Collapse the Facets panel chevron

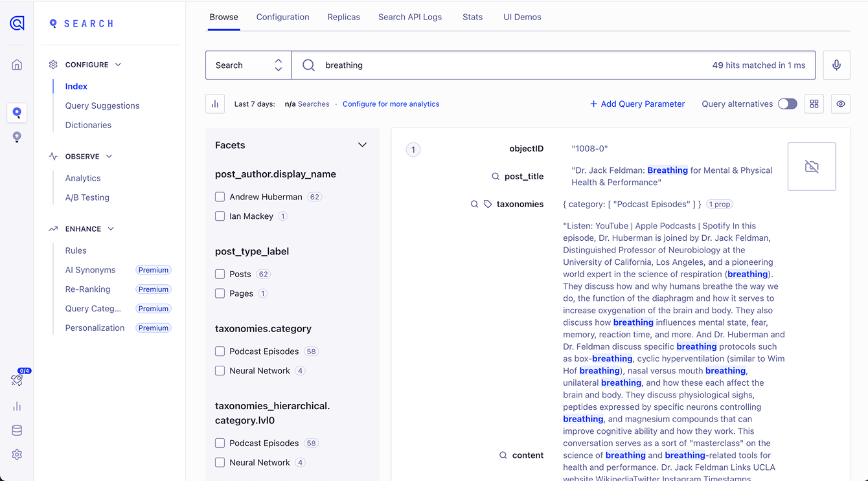point(363,145)
